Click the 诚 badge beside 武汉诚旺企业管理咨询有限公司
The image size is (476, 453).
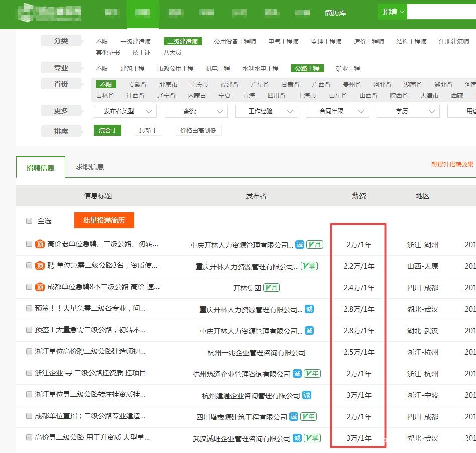tap(297, 438)
